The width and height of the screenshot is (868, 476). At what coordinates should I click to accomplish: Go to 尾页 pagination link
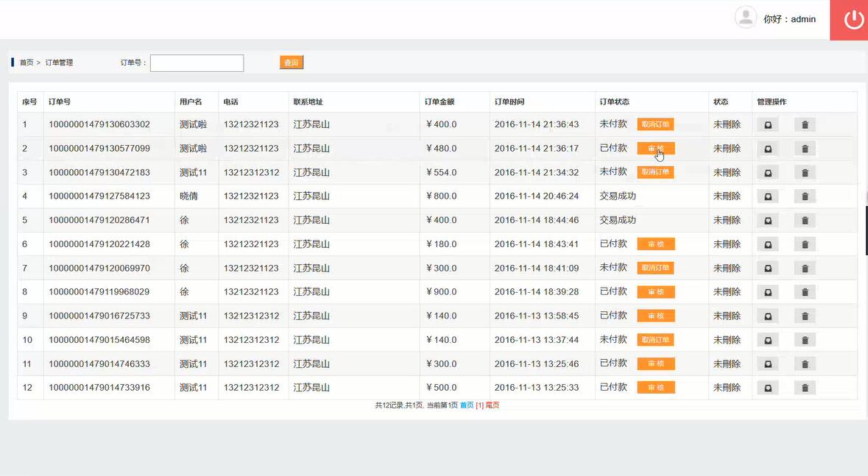click(x=492, y=405)
